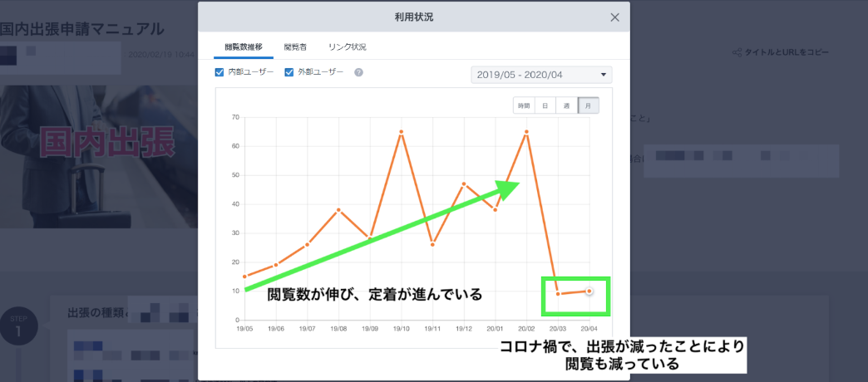This screenshot has width=868, height=382.
Task: Click the 19/10 peak data point
Action: coord(402,132)
